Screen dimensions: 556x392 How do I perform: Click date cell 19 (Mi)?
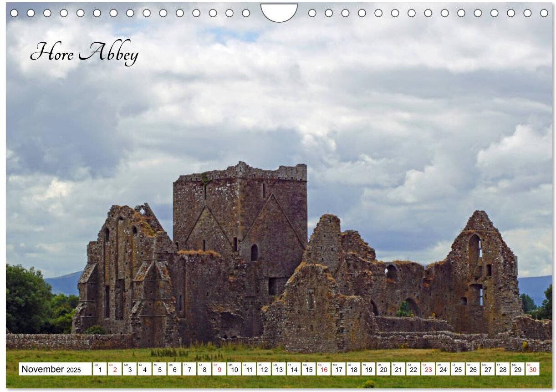pyautogui.click(x=368, y=369)
